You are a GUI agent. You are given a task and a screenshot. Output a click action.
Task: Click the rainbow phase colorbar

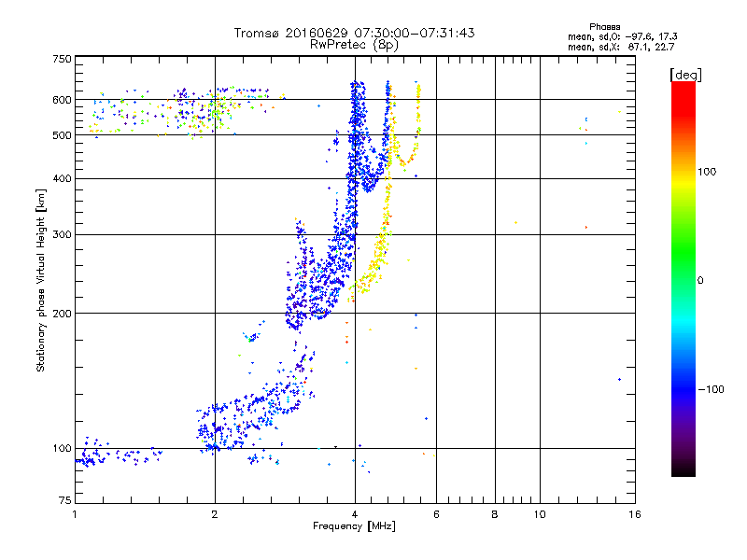(x=684, y=278)
